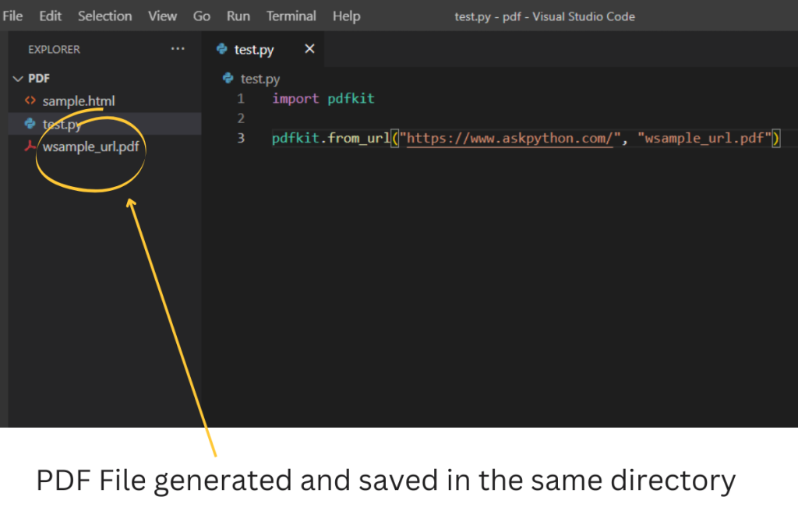Collapse the PDF folder chevron
This screenshot has height=532, width=798.
point(18,79)
